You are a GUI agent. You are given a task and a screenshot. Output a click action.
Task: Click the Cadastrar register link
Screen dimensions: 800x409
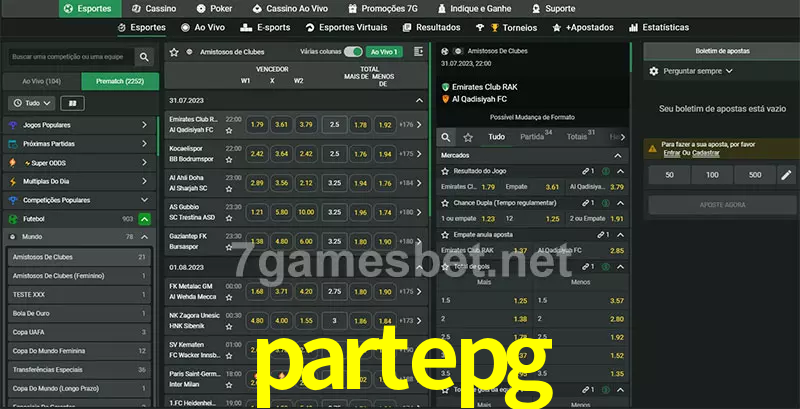point(706,153)
